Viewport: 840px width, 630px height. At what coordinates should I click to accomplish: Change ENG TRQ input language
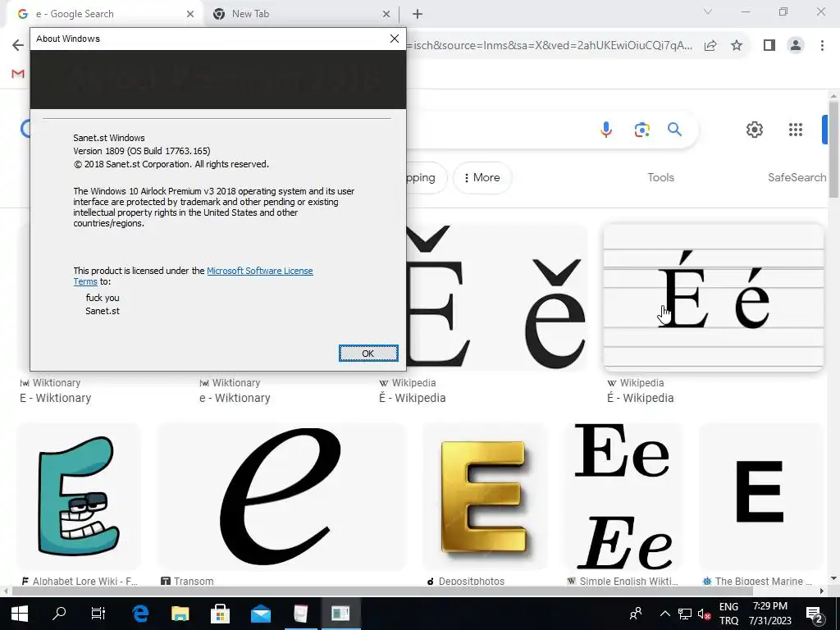(728, 614)
